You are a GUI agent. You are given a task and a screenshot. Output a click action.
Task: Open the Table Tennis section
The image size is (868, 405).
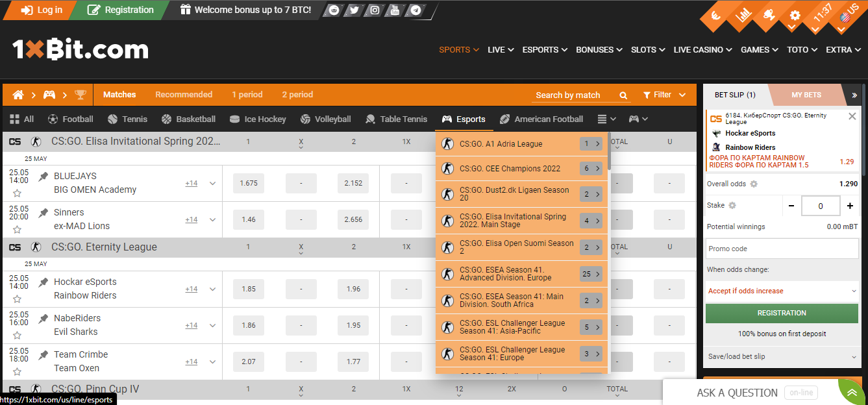[x=397, y=119]
